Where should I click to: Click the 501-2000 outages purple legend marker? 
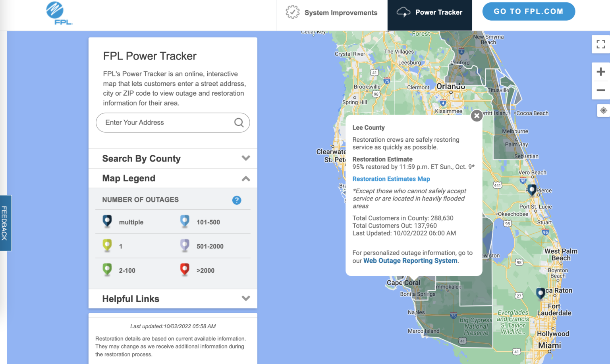tap(185, 245)
